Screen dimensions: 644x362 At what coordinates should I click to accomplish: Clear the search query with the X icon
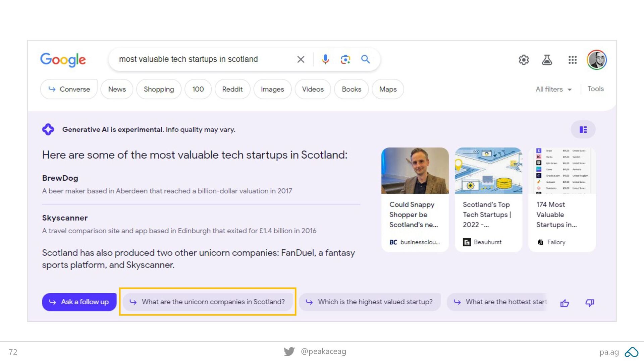[301, 59]
